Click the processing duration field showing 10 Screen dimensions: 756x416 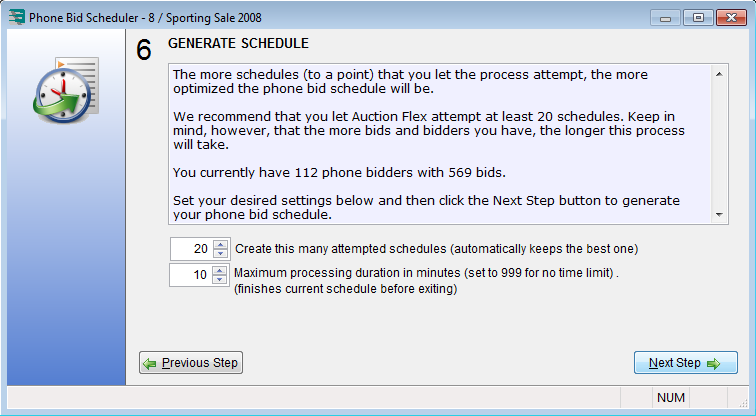coord(191,275)
